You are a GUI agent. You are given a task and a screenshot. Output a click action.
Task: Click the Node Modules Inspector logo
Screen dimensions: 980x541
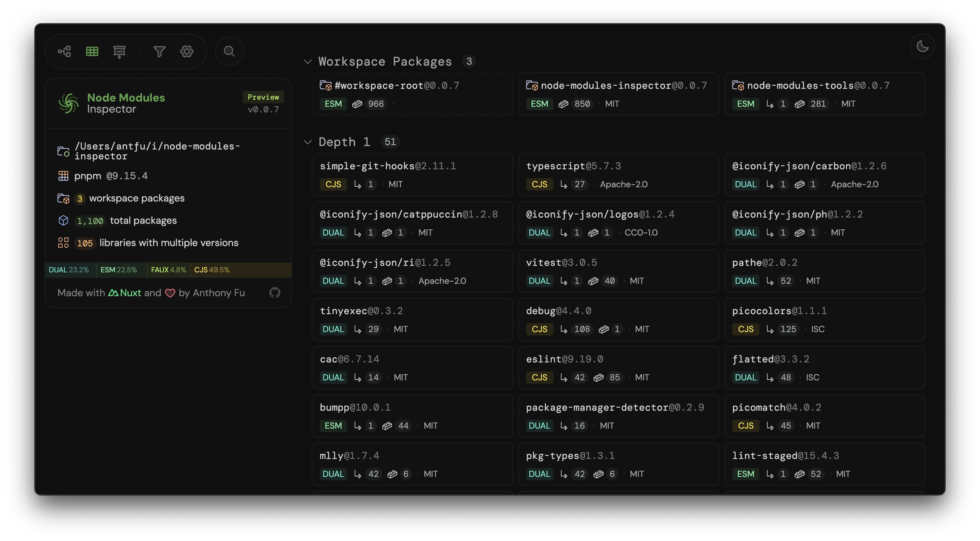pyautogui.click(x=69, y=103)
